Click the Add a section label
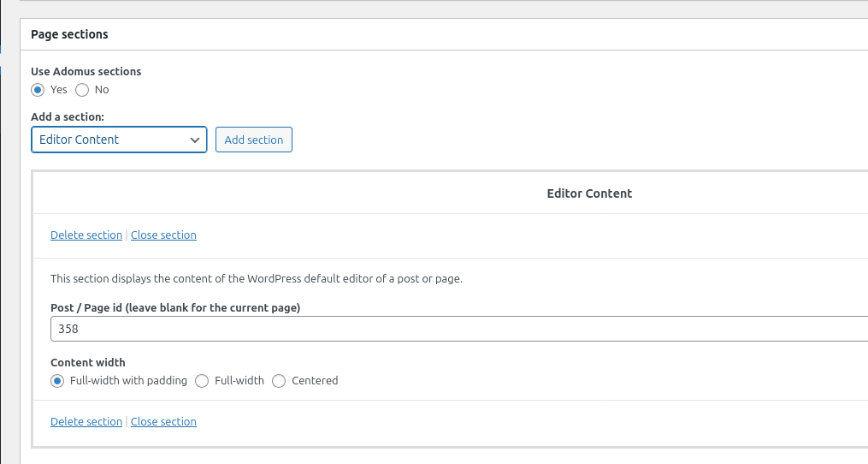Image resolution: width=868 pixels, height=464 pixels. 68,116
